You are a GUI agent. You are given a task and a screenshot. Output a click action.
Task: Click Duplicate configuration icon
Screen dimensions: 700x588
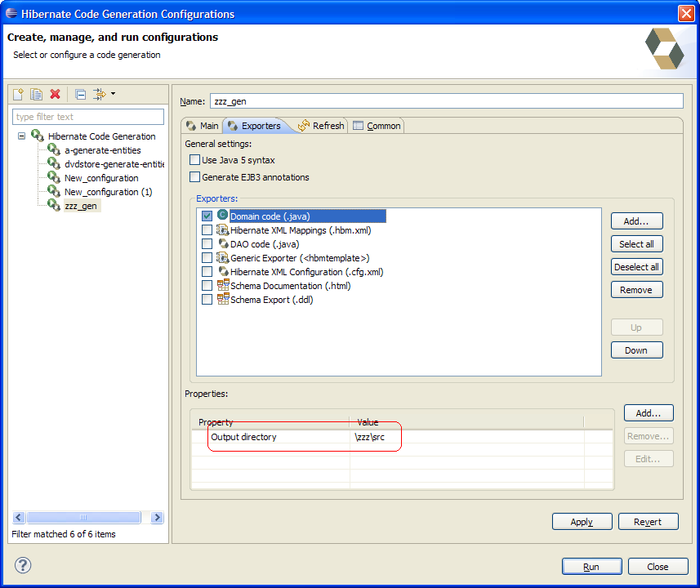(x=36, y=94)
